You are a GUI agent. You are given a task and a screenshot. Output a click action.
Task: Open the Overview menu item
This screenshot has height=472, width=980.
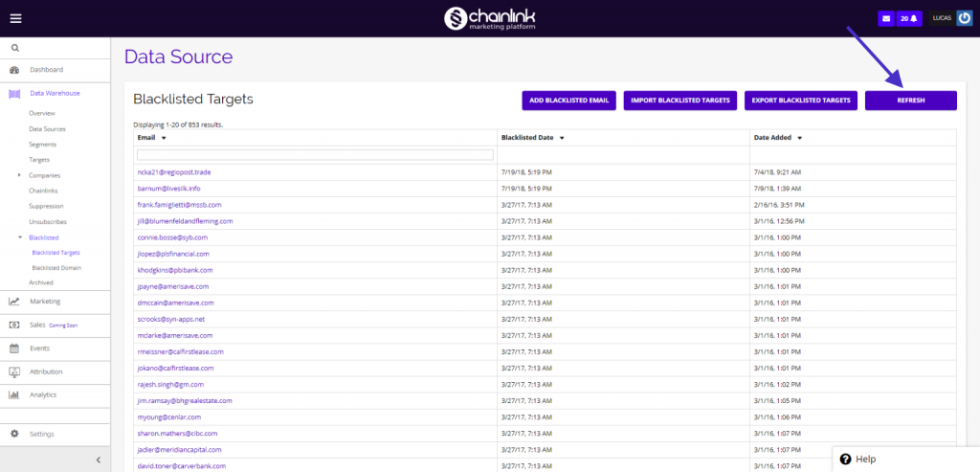pyautogui.click(x=42, y=113)
